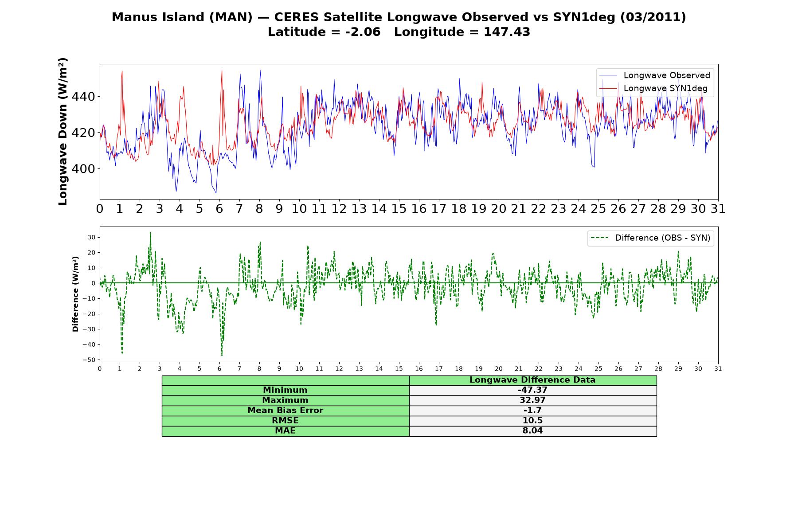Click the red line swatch in legend
This screenshot has width=798, height=532.
click(608, 88)
